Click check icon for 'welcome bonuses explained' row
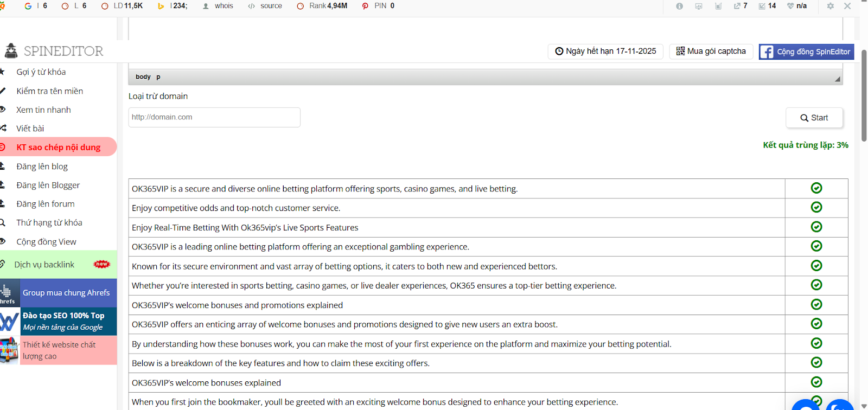Viewport: 868px width, 410px height. [816, 382]
